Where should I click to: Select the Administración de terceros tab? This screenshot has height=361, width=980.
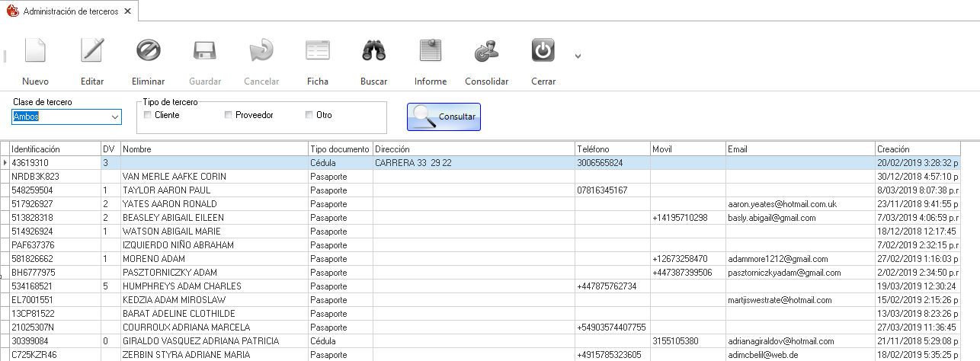69,11
